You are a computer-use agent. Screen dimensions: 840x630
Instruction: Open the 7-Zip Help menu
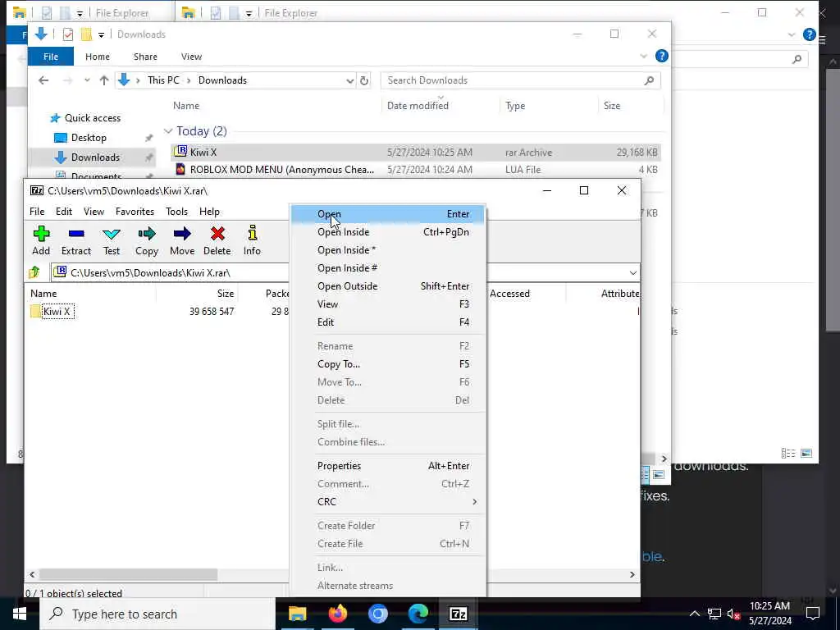click(x=209, y=212)
